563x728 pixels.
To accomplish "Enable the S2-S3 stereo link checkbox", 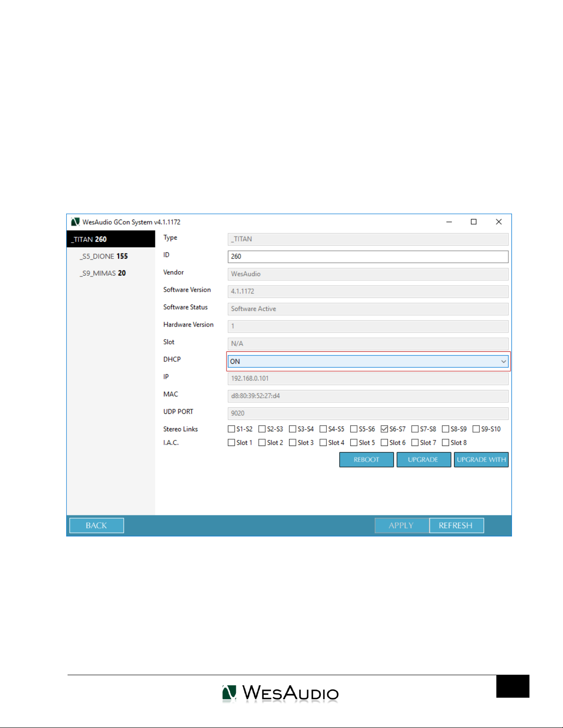I will click(x=262, y=429).
